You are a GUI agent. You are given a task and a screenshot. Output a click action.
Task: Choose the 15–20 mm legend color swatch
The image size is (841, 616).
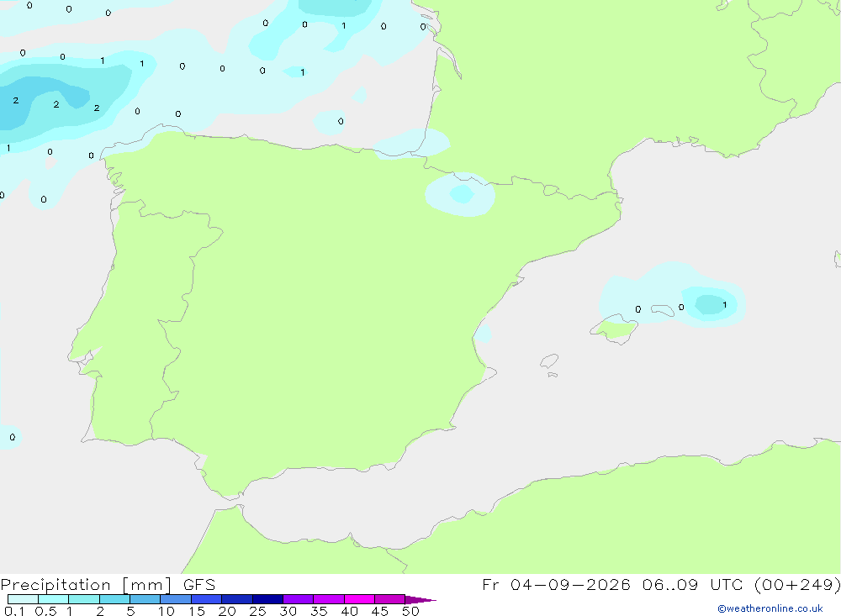[x=207, y=599]
